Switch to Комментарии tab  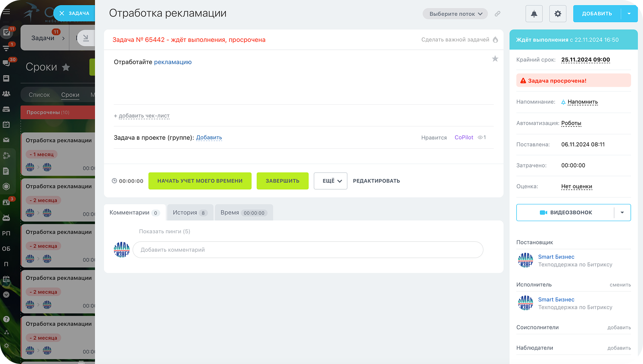(x=134, y=212)
